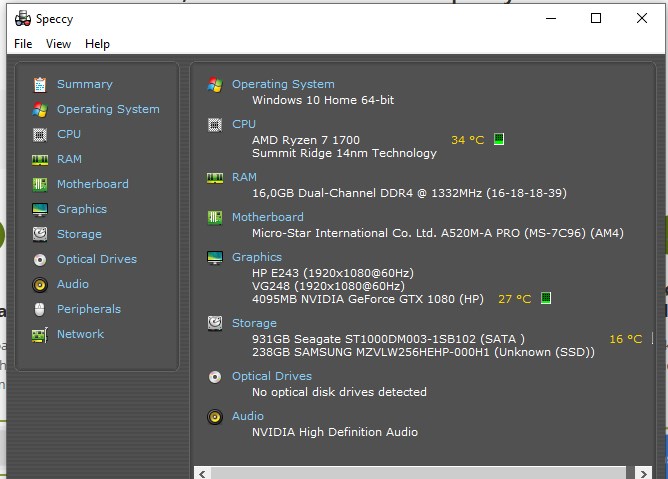The image size is (668, 479).
Task: Click the Operating System Windows flag sidebar icon
Action: point(40,110)
